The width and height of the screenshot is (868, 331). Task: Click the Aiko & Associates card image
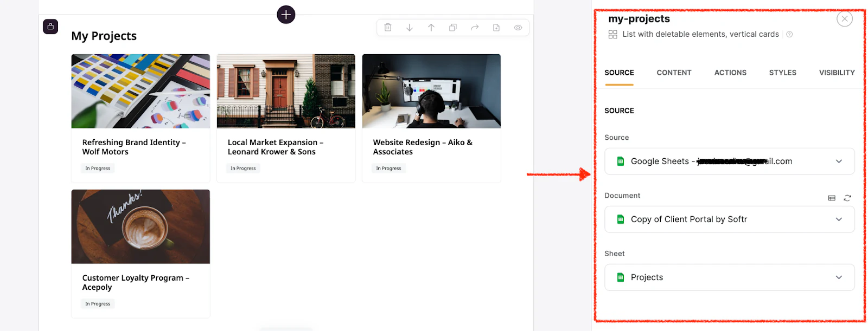[x=431, y=91]
